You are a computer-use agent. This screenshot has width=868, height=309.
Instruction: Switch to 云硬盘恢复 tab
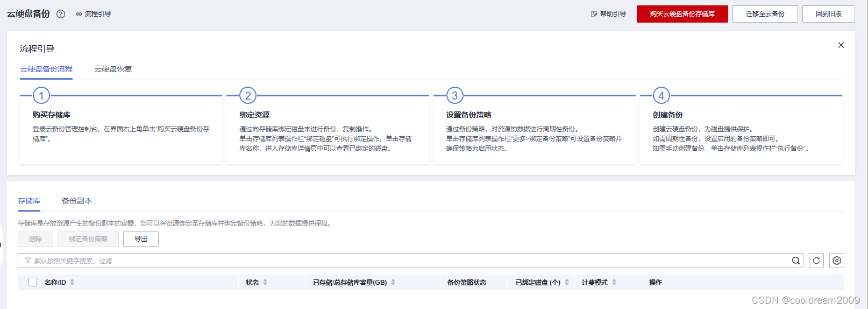[113, 69]
